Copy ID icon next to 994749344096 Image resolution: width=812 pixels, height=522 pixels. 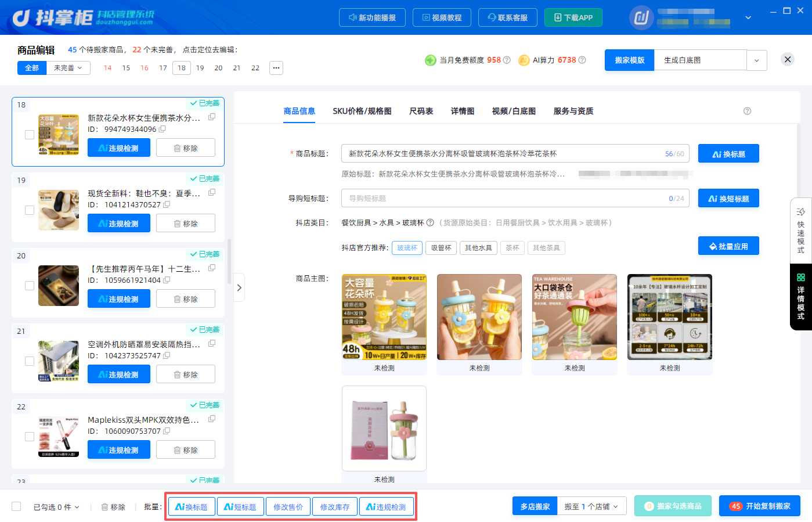click(x=163, y=129)
